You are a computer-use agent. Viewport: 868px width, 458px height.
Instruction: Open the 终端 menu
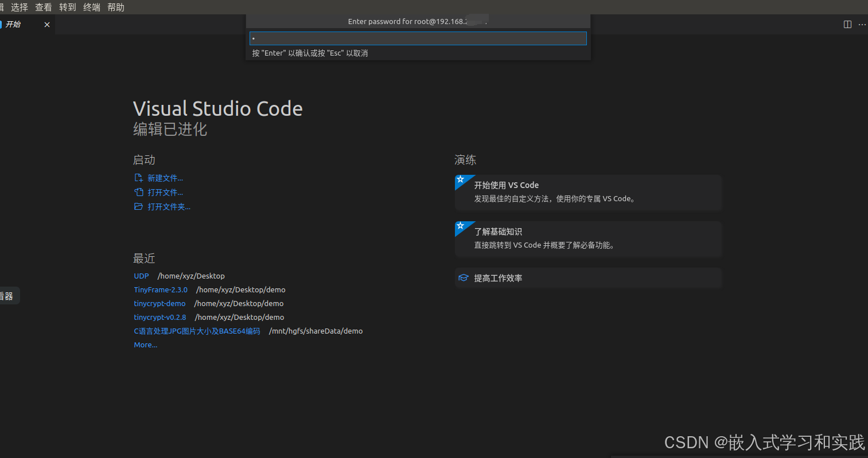pyautogui.click(x=91, y=7)
